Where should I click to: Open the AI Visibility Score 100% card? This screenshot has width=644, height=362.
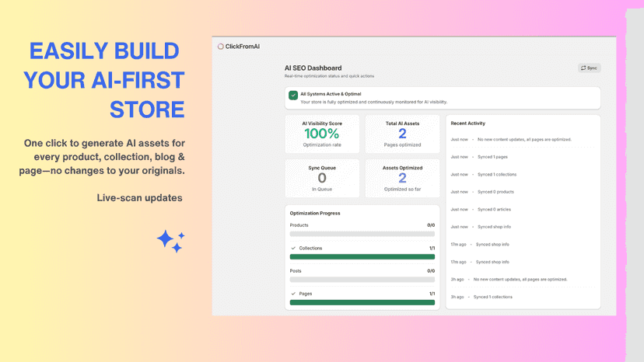(x=322, y=134)
